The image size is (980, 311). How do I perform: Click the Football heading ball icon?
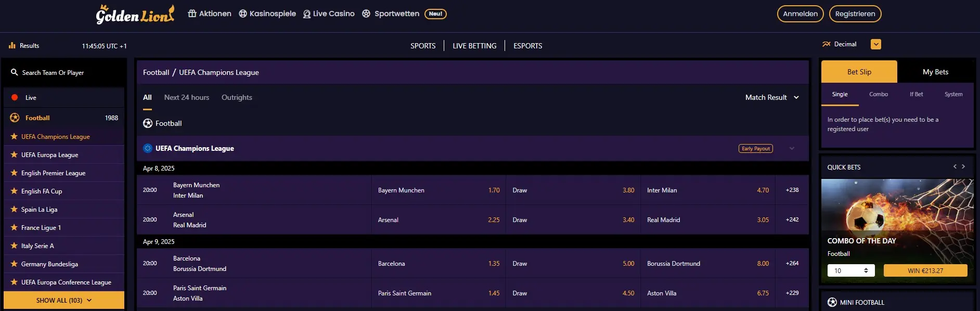[x=148, y=123]
